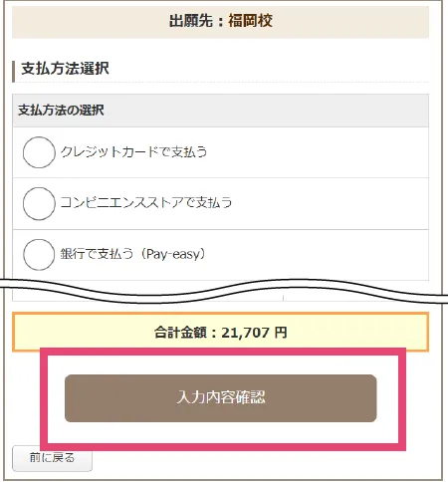This screenshot has width=448, height=482.
Task: Click empty space right of Pay-easy option
Action: 317,255
